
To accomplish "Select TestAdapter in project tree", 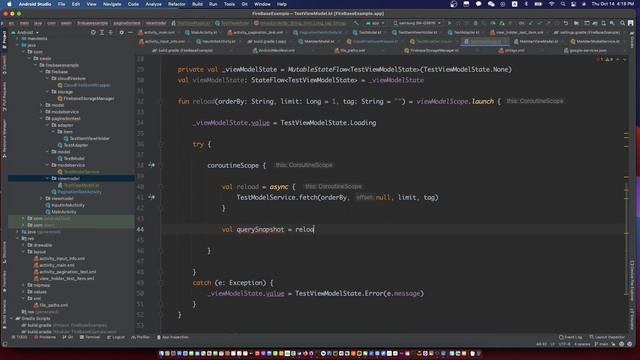I will [x=73, y=145].
